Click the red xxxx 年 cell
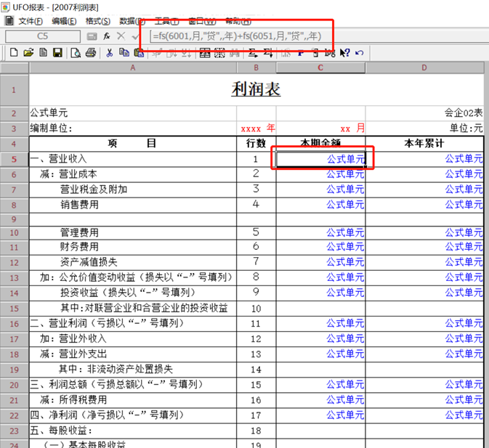This screenshot has width=489, height=448. [256, 129]
